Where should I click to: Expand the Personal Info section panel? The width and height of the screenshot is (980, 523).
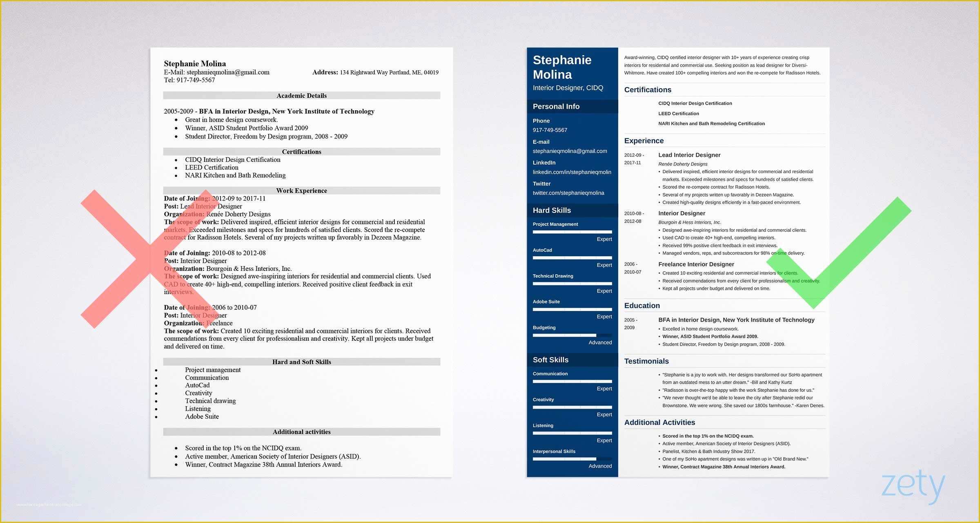[x=555, y=106]
